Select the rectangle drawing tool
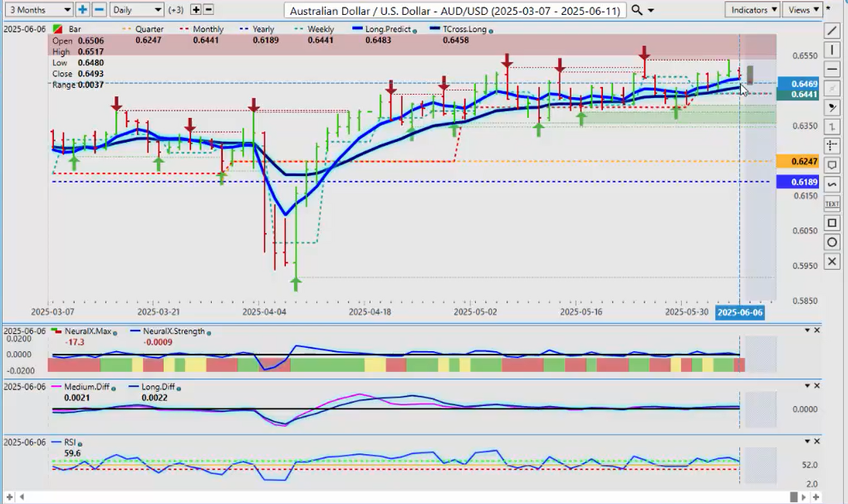 click(x=831, y=223)
